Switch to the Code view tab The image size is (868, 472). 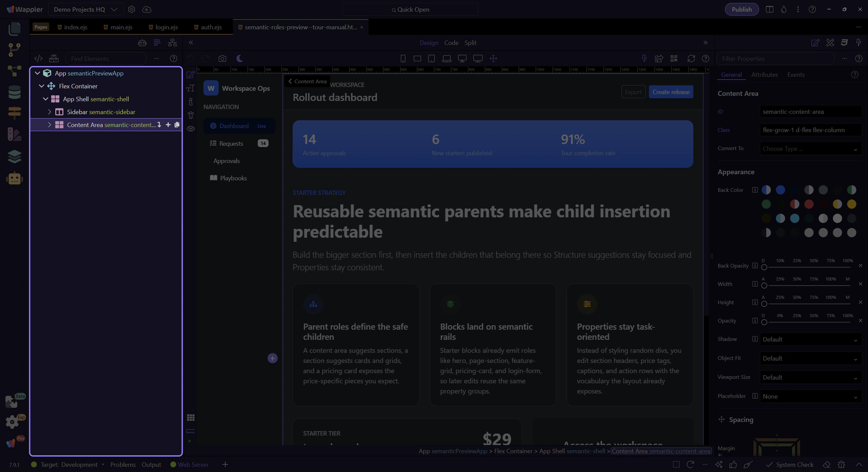tap(451, 43)
